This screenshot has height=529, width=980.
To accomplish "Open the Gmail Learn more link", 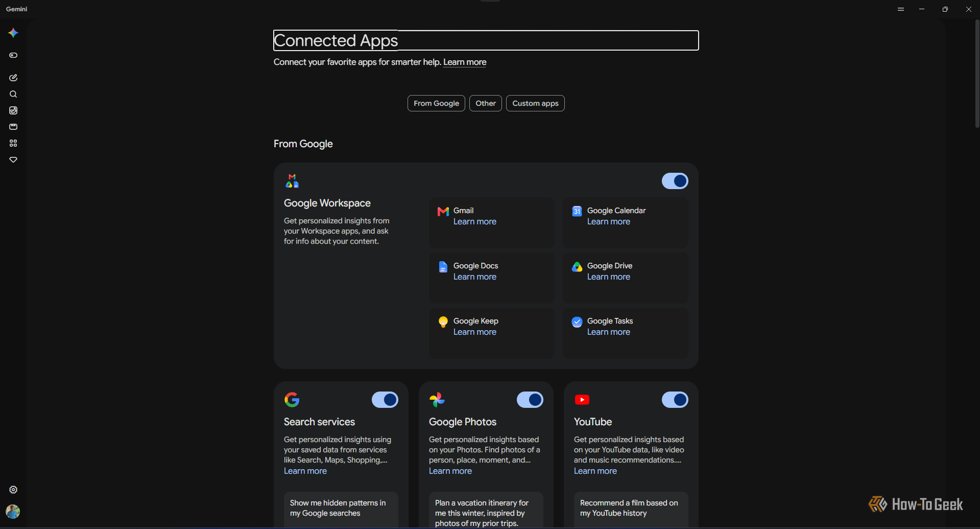I will coord(475,222).
